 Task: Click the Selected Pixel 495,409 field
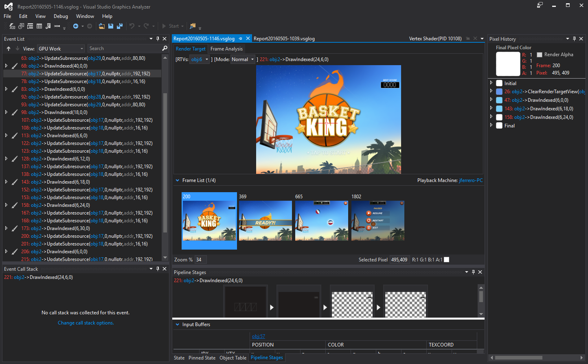[399, 259]
